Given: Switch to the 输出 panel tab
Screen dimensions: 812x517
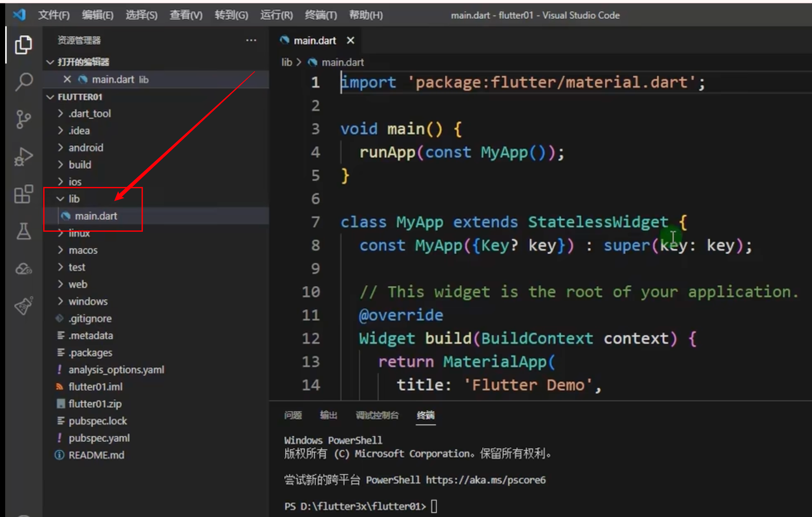Looking at the screenshot, I should coord(328,415).
